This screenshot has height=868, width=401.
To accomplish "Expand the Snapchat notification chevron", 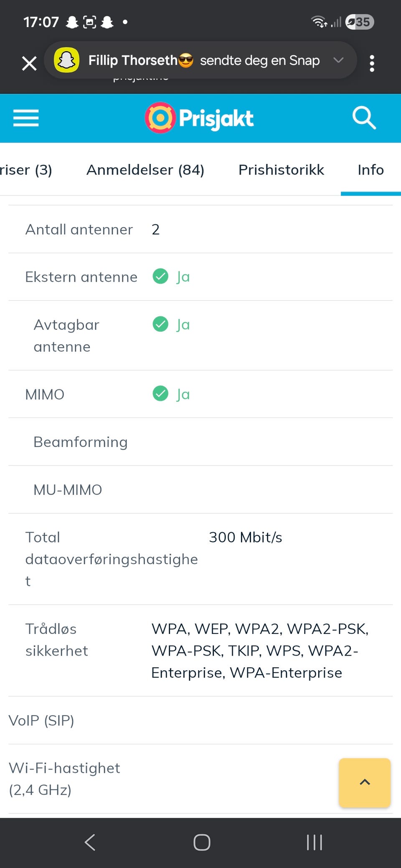I will point(338,60).
